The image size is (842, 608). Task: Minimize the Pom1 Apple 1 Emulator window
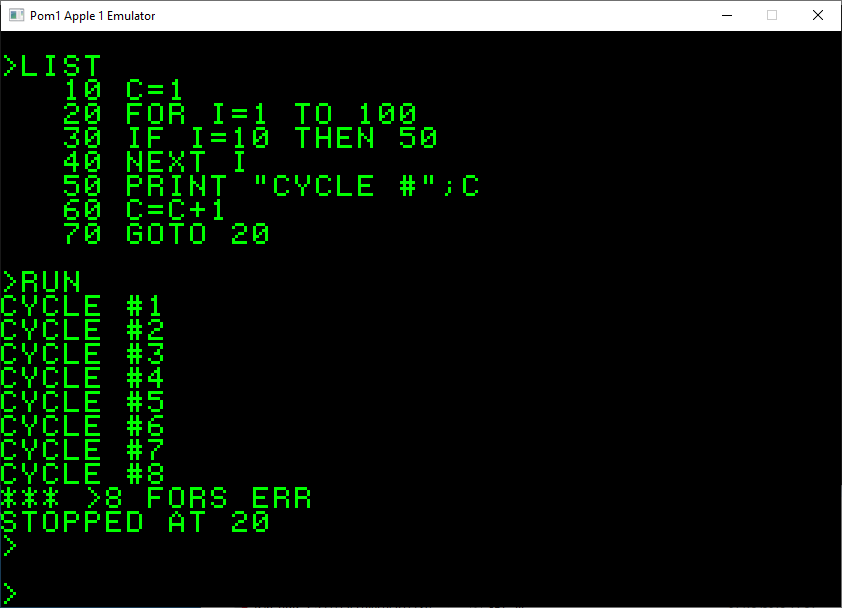727,16
